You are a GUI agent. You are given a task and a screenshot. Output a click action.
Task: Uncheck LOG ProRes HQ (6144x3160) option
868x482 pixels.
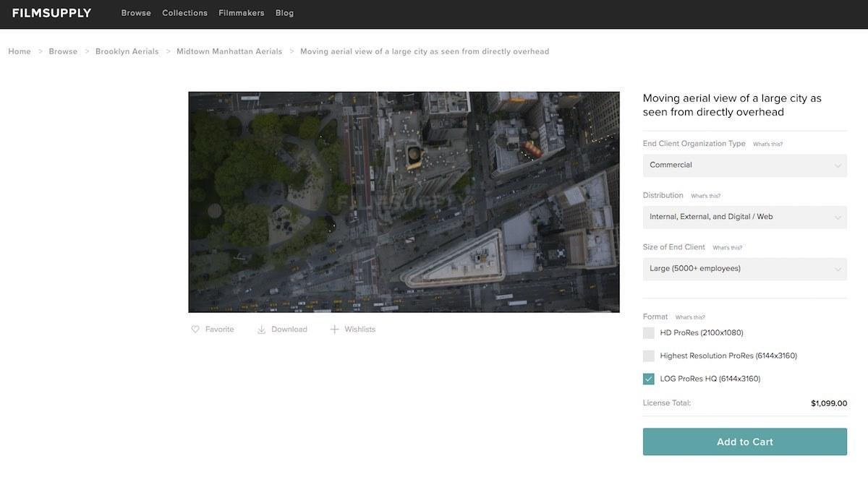649,379
